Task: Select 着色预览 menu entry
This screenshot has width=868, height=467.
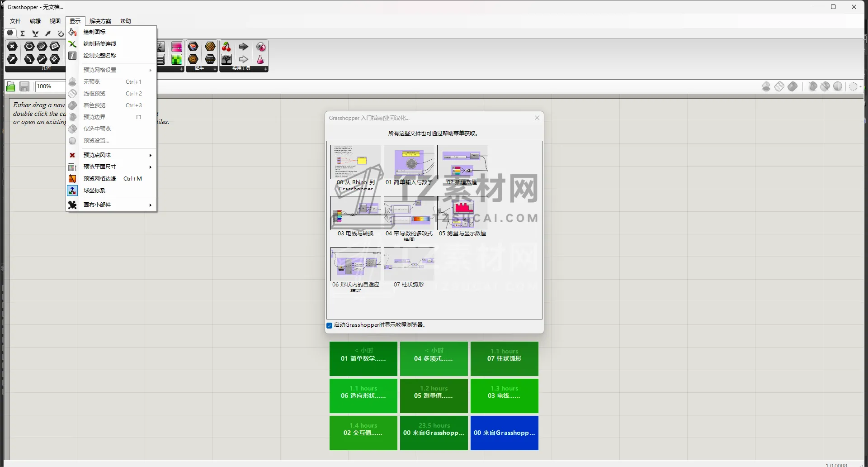Action: tap(111, 105)
